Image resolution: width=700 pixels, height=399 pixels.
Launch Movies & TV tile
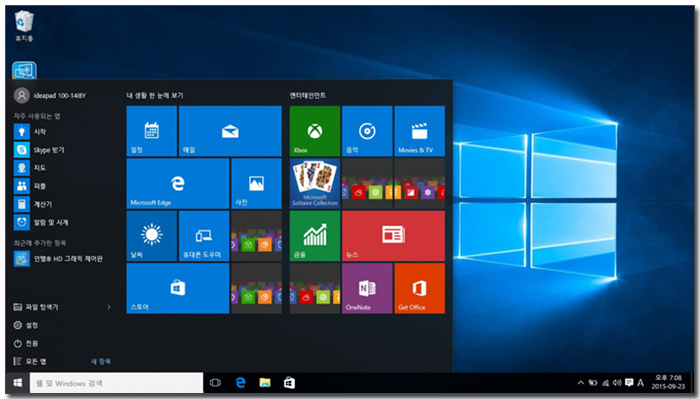coord(420,131)
